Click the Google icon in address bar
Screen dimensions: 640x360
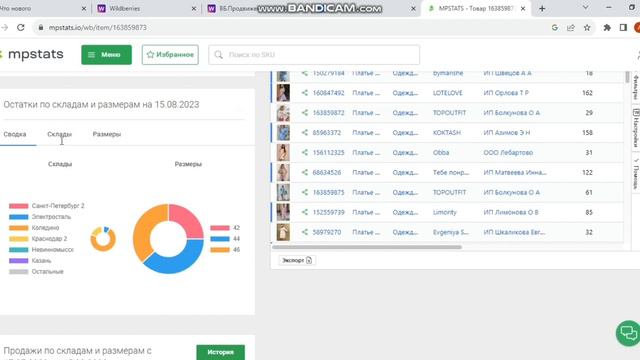point(554,27)
